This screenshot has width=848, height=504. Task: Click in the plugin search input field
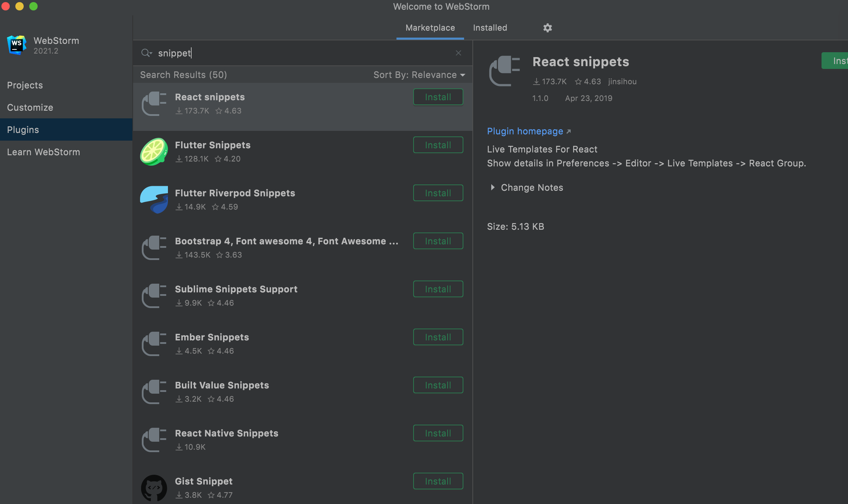(x=300, y=53)
